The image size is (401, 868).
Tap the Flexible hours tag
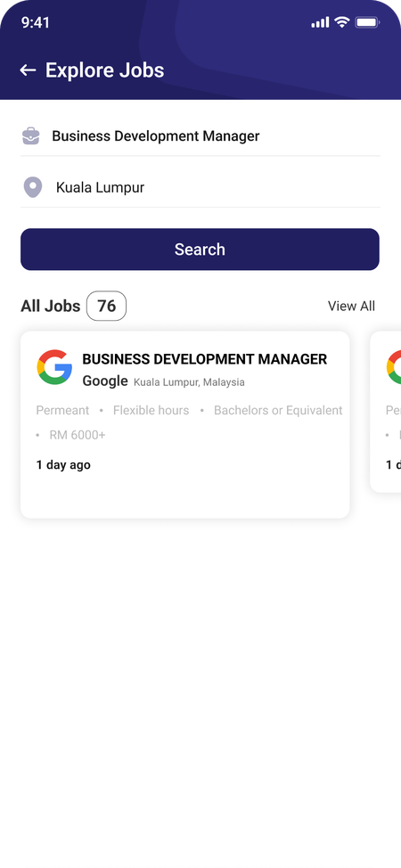[x=151, y=410]
